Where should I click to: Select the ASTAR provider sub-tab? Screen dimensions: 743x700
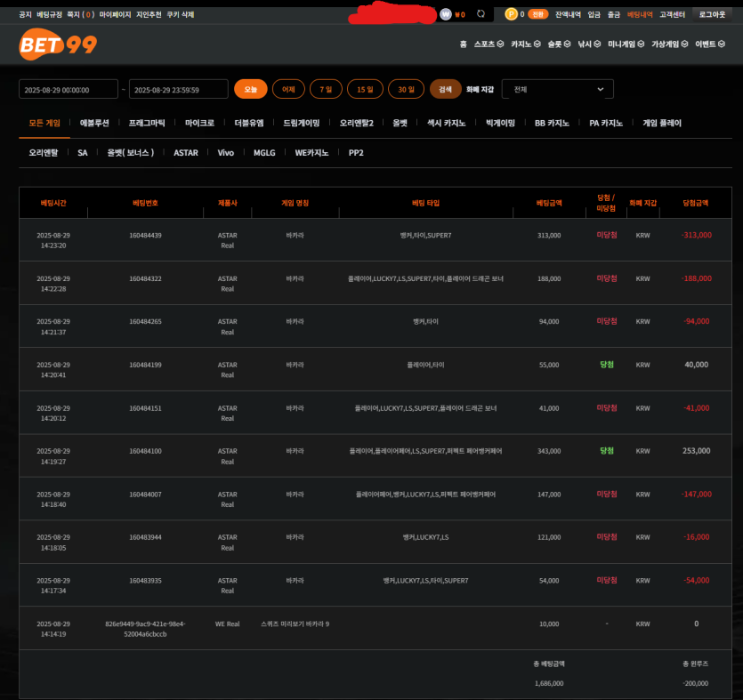tap(185, 152)
